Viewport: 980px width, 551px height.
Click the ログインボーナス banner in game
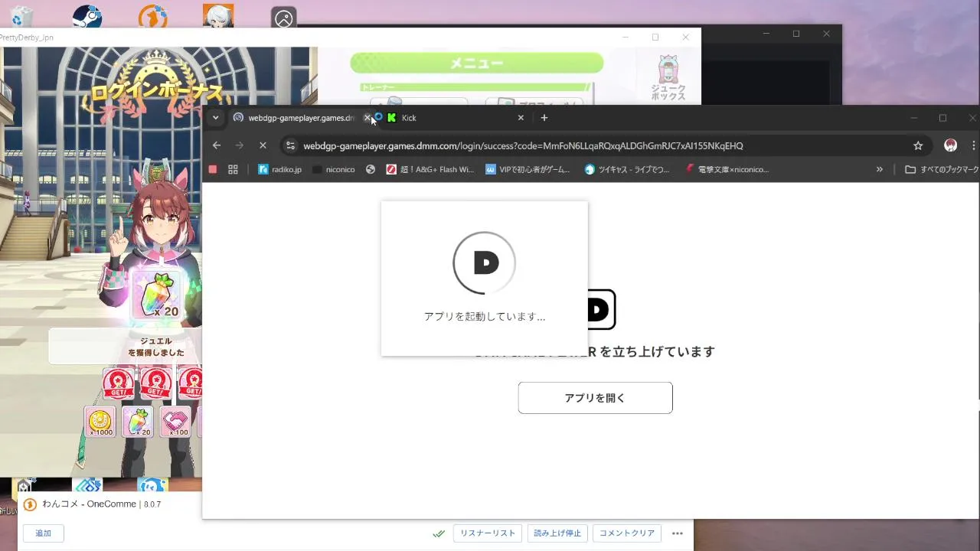[x=157, y=93]
